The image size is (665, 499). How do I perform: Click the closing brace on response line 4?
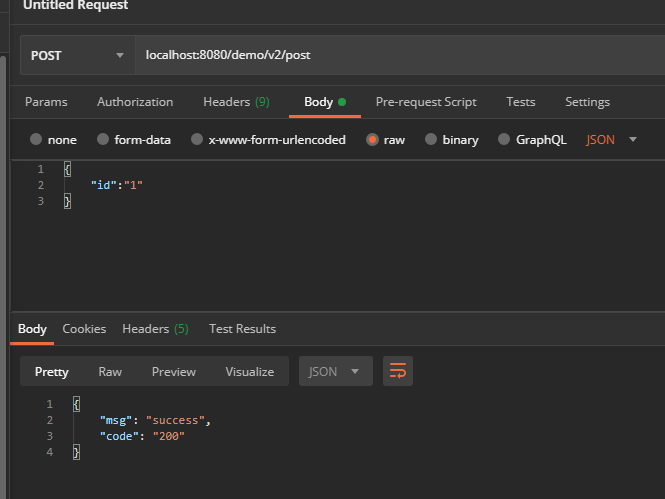[76, 452]
